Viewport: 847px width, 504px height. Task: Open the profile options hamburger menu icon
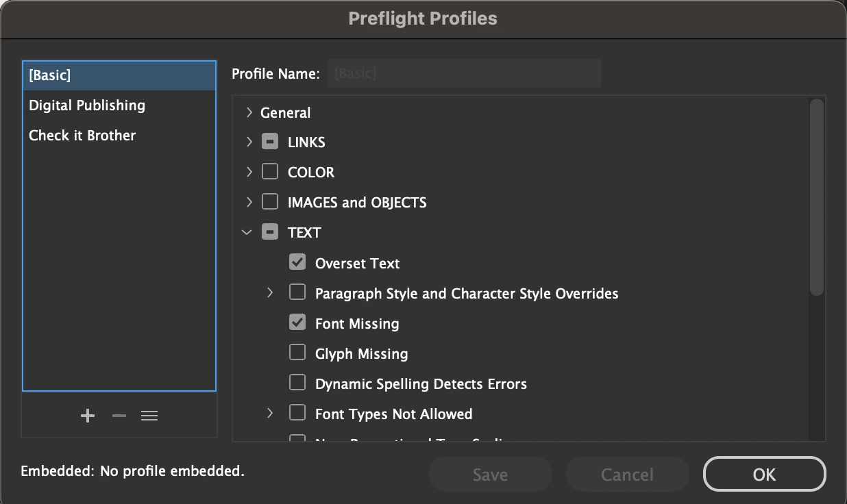coord(149,416)
